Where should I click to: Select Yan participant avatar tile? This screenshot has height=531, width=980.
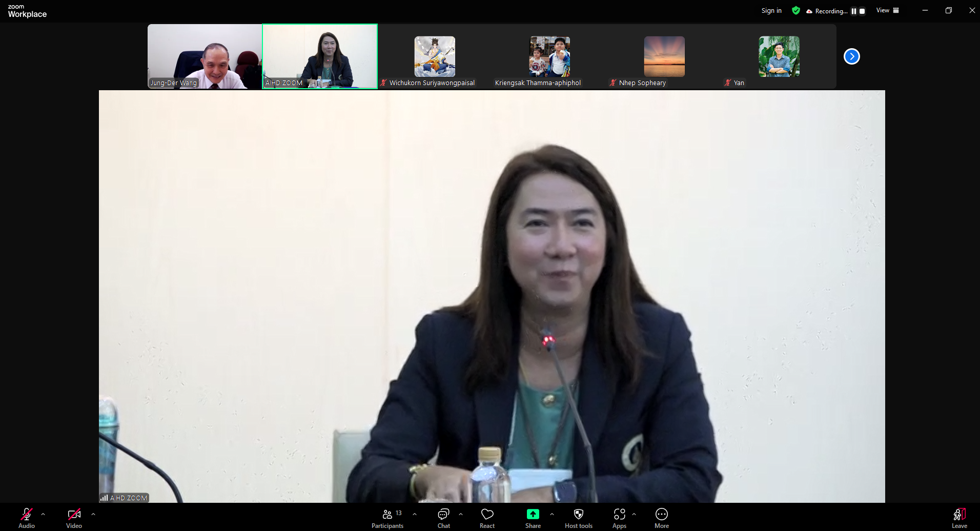coord(779,56)
